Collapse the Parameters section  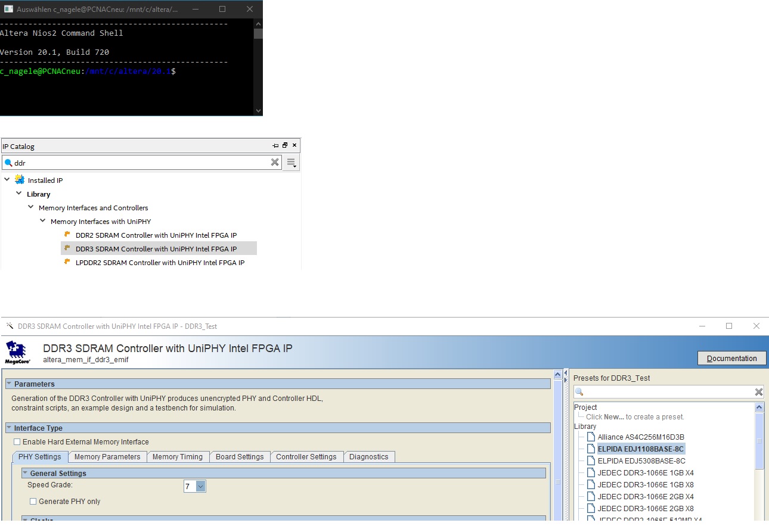click(10, 384)
